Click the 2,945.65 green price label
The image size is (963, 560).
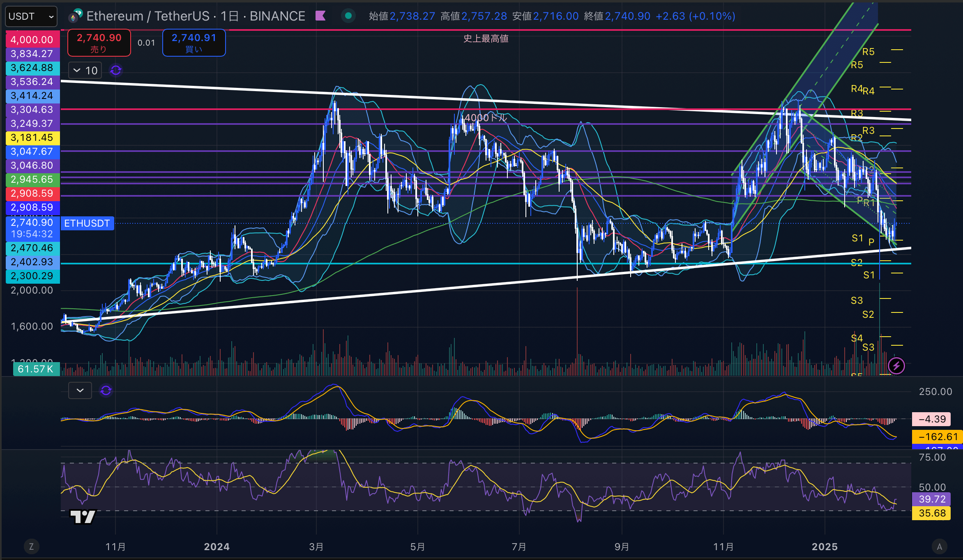point(32,179)
